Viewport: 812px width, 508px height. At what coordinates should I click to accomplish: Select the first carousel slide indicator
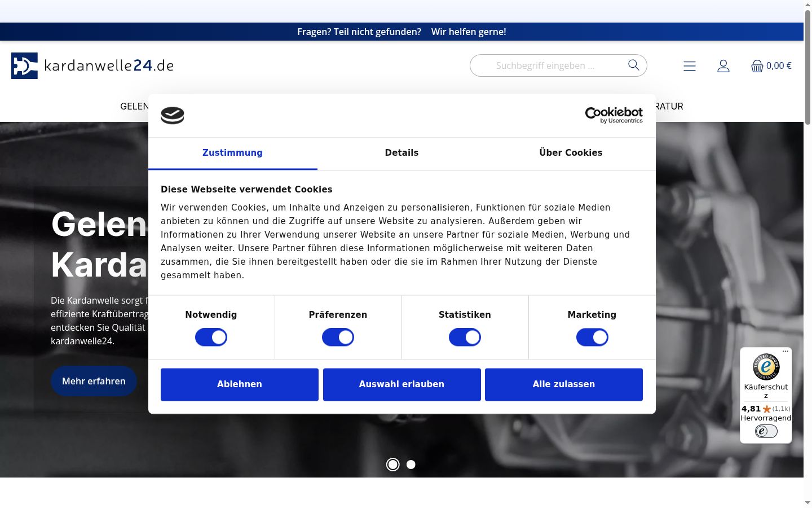[x=393, y=465]
